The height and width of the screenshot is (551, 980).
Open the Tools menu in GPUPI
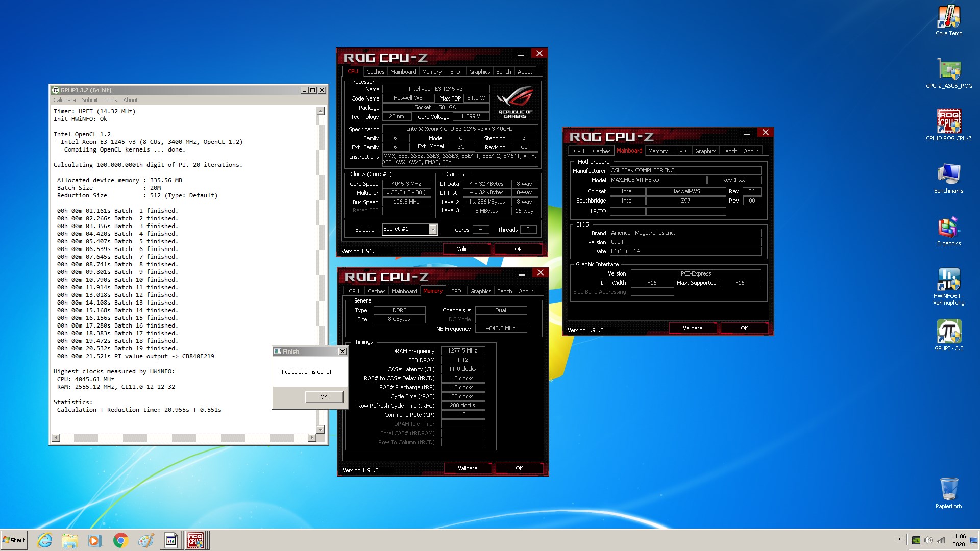[x=111, y=100]
